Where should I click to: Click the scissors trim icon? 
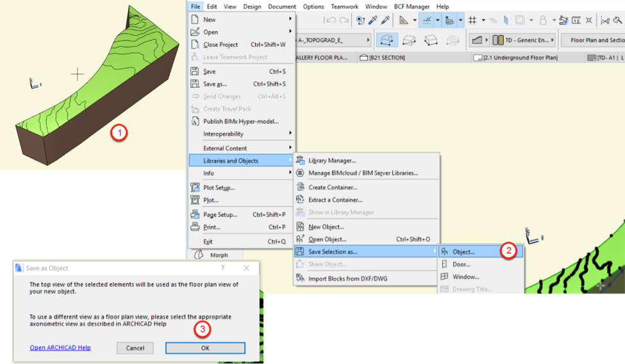pyautogui.click(x=605, y=20)
